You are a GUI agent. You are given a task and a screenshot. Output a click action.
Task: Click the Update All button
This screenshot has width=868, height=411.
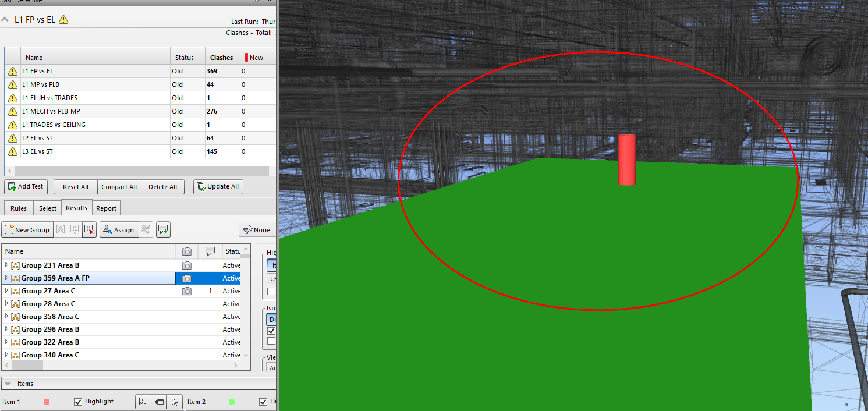tap(218, 187)
